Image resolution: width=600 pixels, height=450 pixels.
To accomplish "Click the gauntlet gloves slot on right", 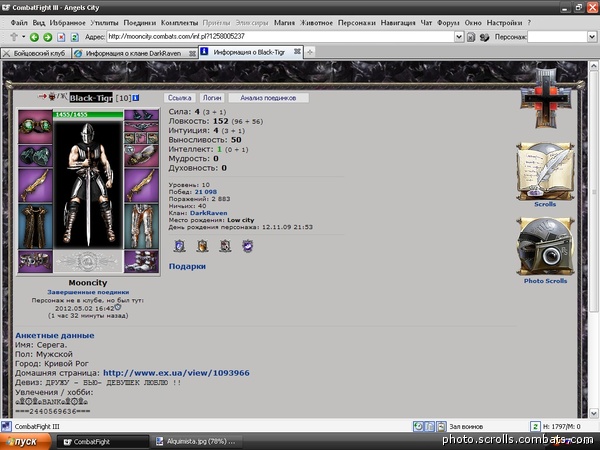I will click(141, 156).
